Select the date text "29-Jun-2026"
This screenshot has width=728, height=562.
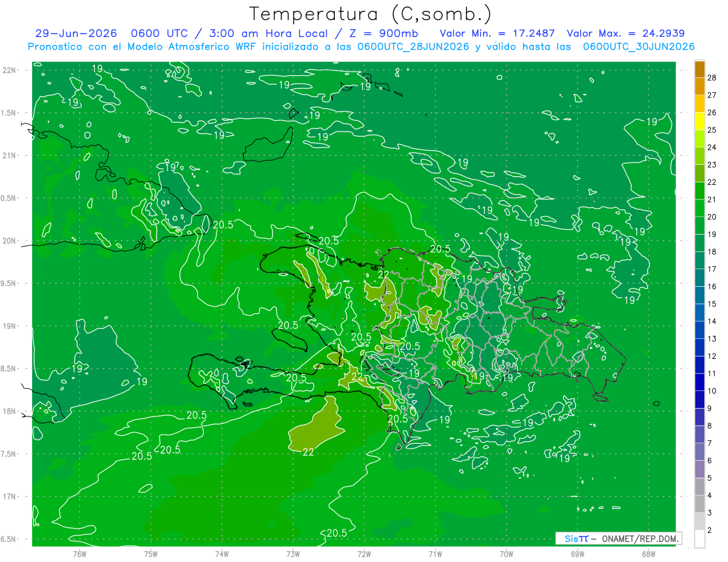coord(76,33)
